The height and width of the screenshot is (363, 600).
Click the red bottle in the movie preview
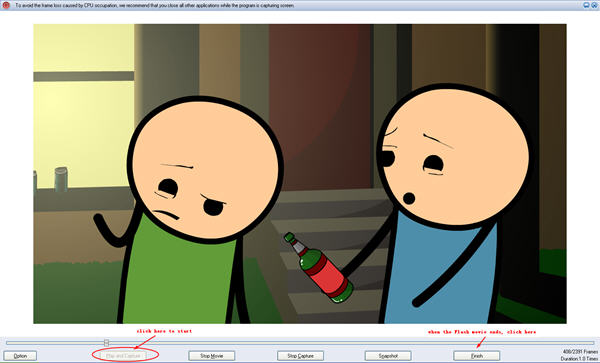click(318, 268)
